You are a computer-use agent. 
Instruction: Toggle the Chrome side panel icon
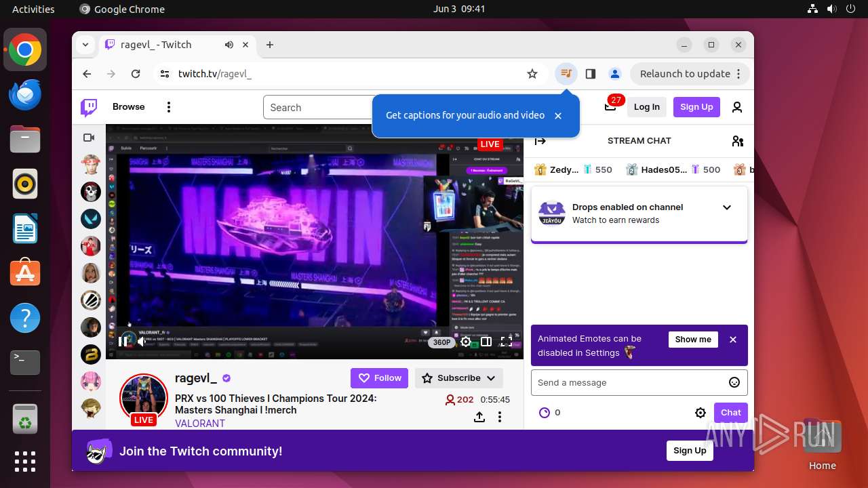[x=591, y=73]
